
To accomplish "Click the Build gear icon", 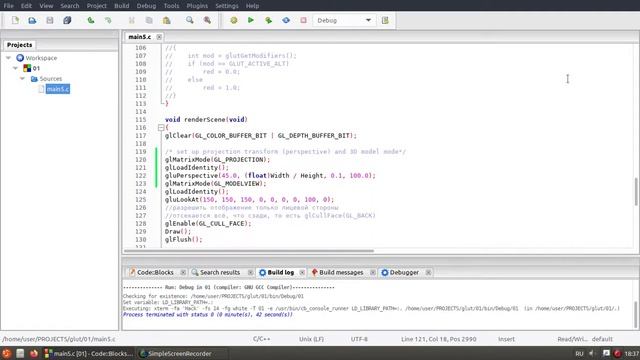I will pyautogui.click(x=233, y=20).
